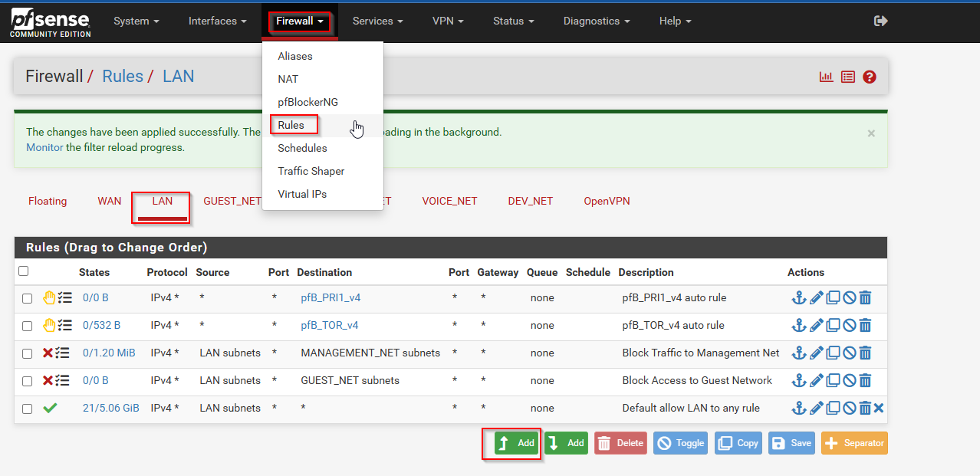Select Rules from the Firewall menu
The width and height of the screenshot is (980, 476).
coord(291,125)
